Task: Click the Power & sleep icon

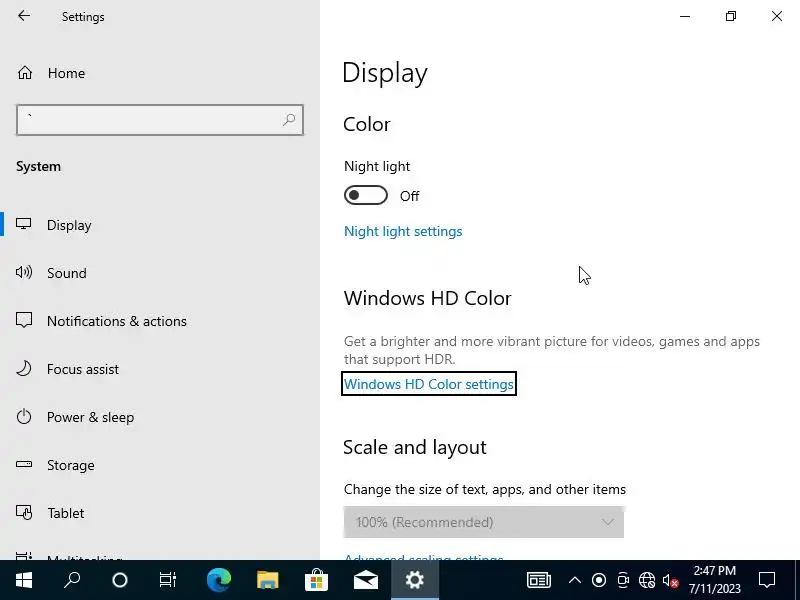Action: 23,417
